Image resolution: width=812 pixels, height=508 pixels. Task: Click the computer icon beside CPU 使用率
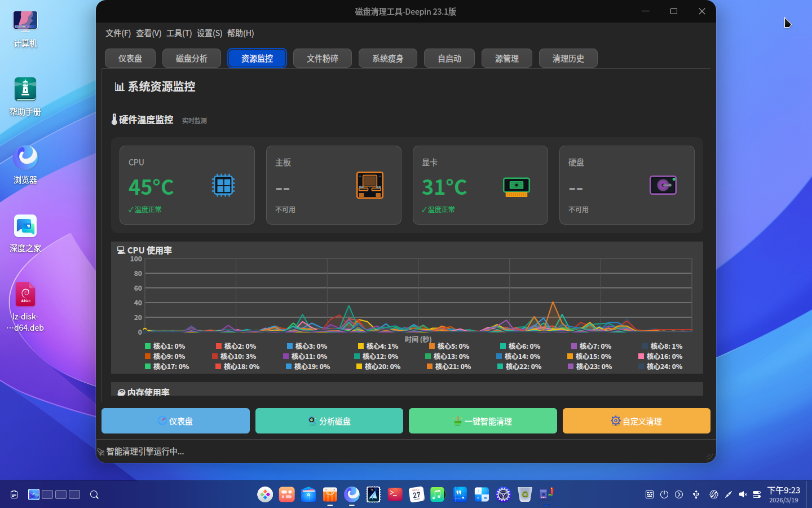coord(121,250)
